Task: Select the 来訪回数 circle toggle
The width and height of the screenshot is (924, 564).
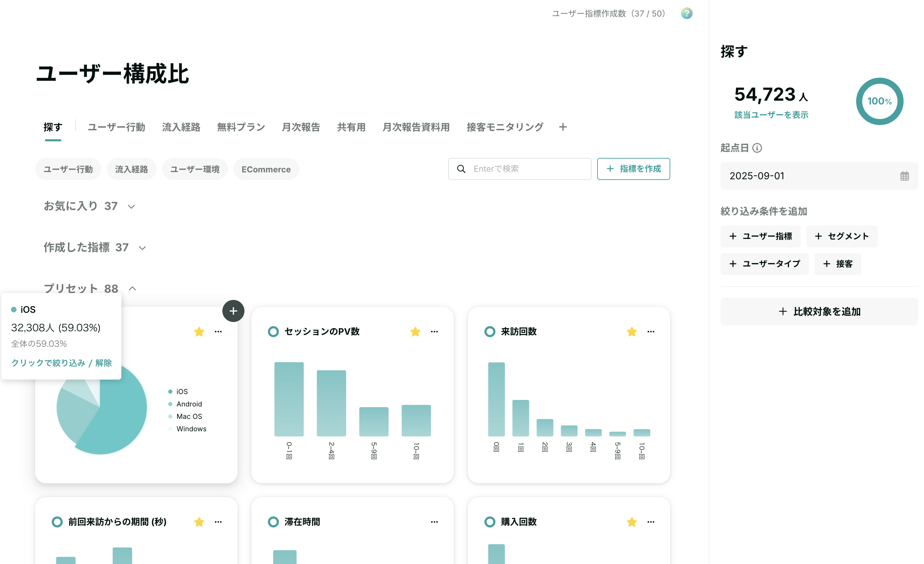Action: pos(490,332)
